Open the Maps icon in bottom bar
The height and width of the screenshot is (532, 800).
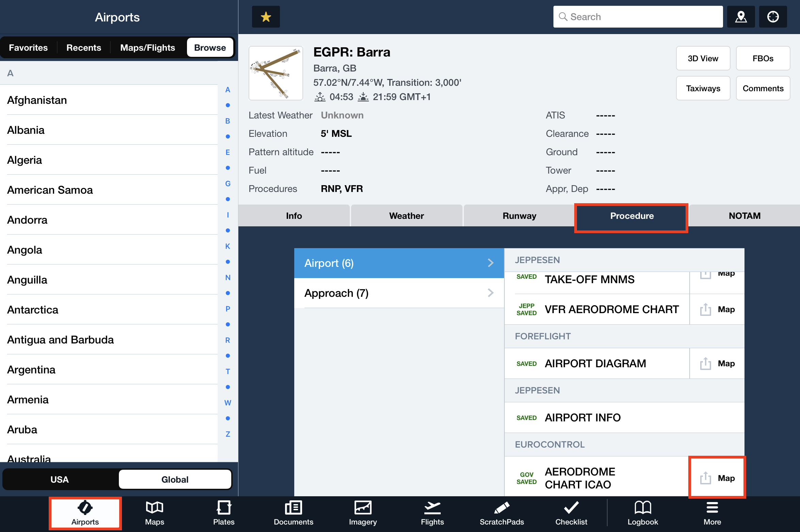[x=155, y=513]
